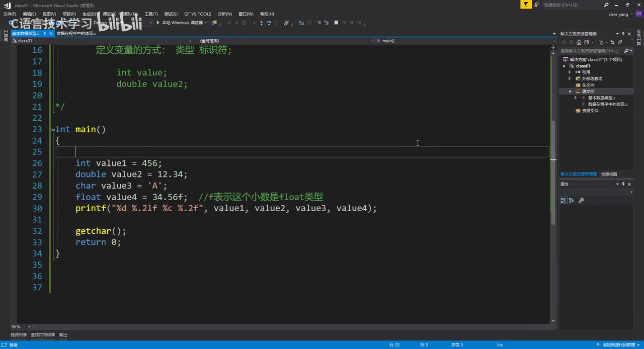Open the 分析(N) menu
The width and height of the screenshot is (644, 349).
(x=225, y=14)
